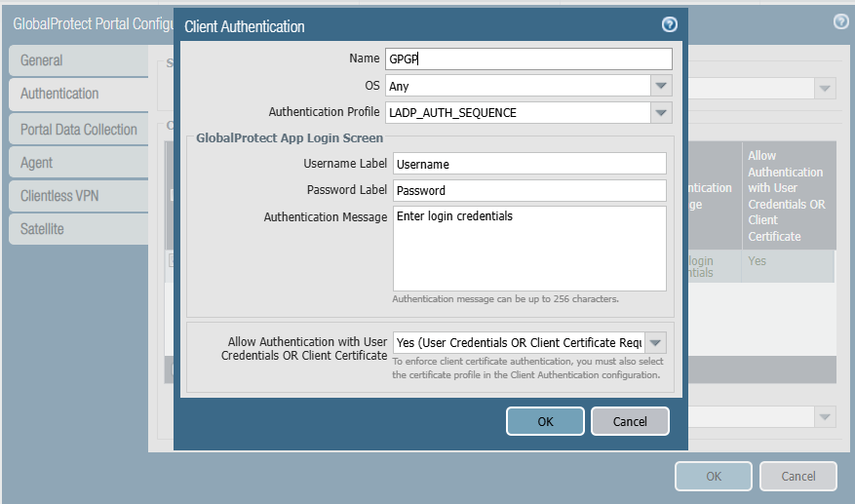Screen dimensions: 855x504
Task: Click the Password Label input field
Action: [529, 190]
